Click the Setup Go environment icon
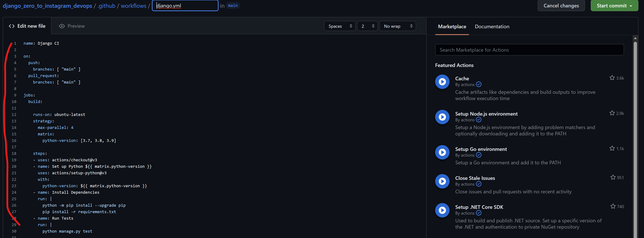The image size is (644, 238). coord(442,152)
